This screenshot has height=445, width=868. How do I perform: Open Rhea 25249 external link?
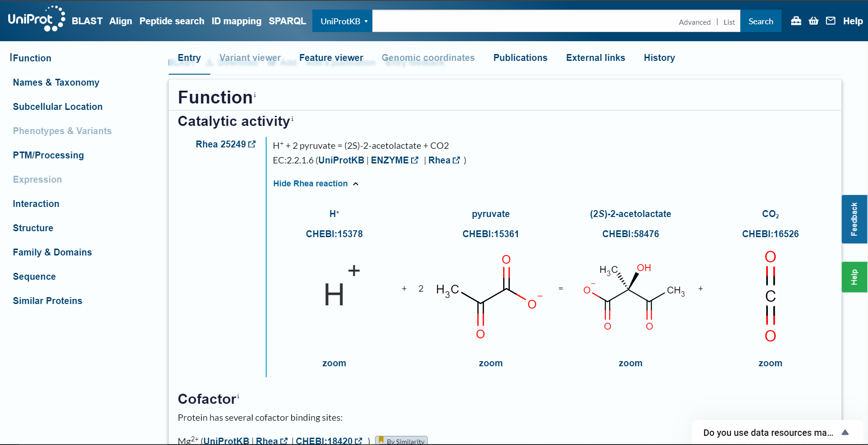[x=225, y=144]
